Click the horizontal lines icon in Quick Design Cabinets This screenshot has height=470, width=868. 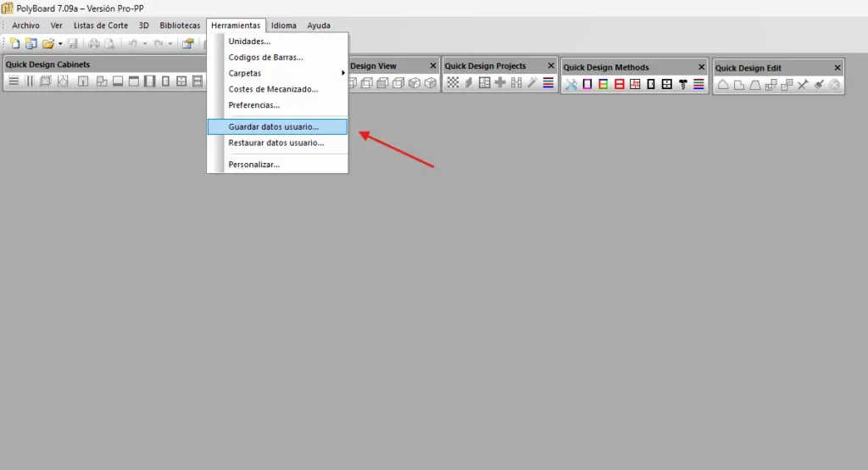coord(14,81)
